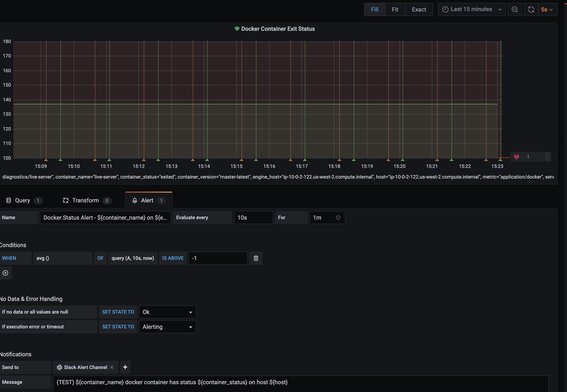567x392 pixels.
Task: Delete the alert condition with trash icon
Action: [256, 258]
